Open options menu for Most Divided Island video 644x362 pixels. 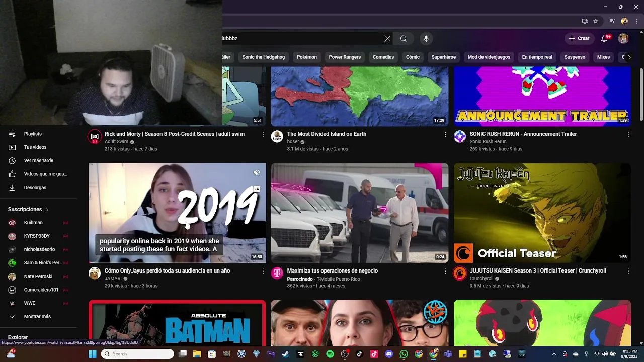point(445,134)
